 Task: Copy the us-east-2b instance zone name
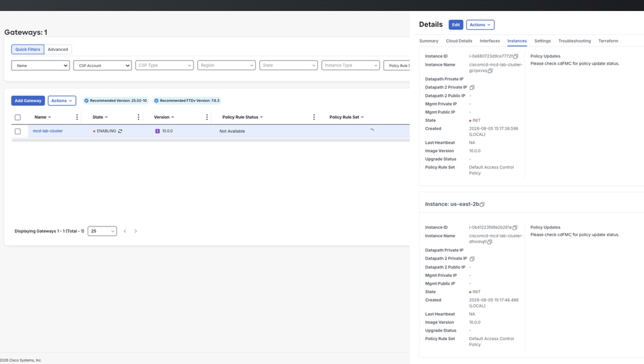click(482, 204)
